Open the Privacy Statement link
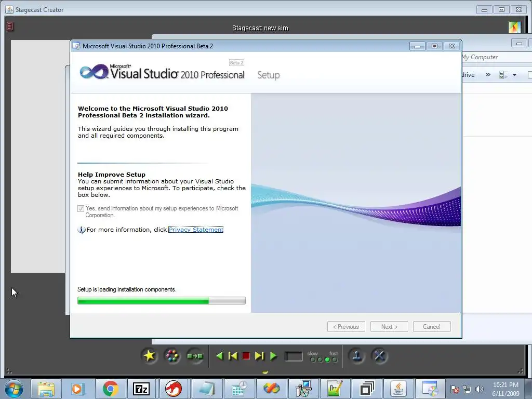This screenshot has height=399, width=532. pos(196,230)
